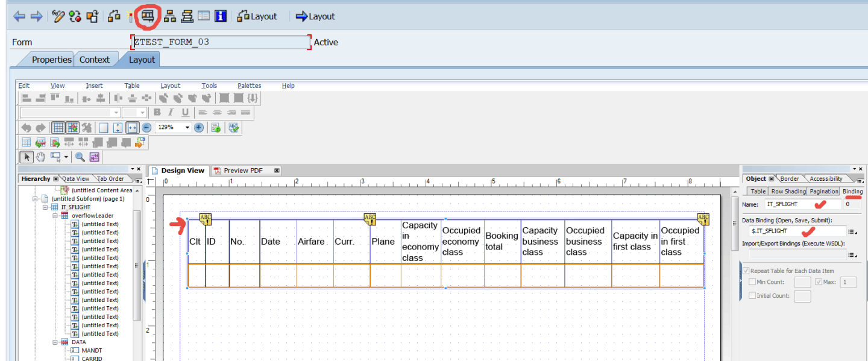
Task: Close the Preview PDF tab
Action: 277,171
